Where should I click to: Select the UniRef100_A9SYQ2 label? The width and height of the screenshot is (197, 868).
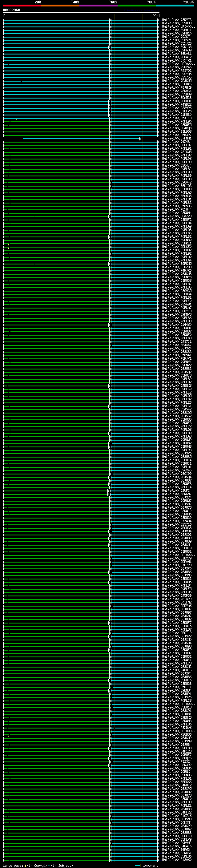pyautogui.click(x=176, y=71)
